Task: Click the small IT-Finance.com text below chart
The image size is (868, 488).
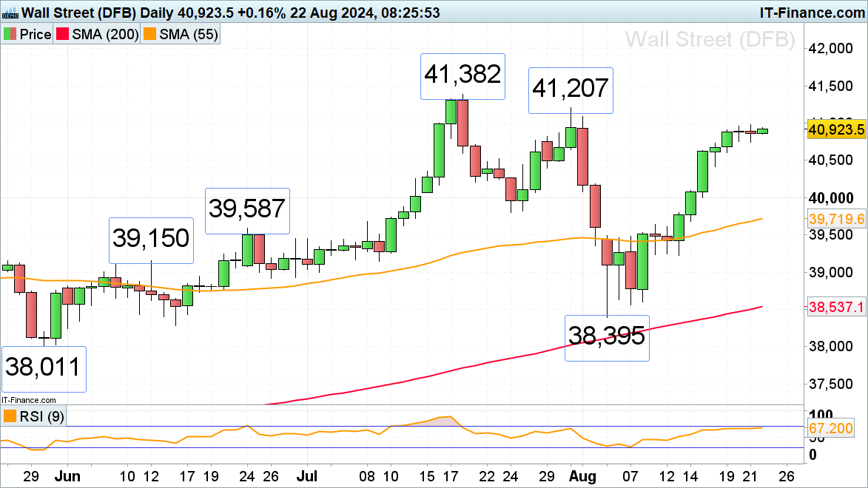Action: 29,400
